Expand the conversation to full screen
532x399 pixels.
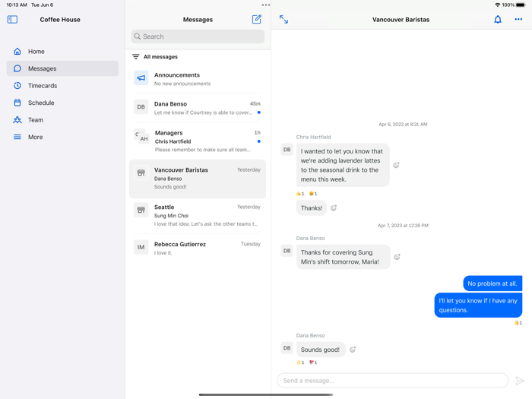point(283,19)
